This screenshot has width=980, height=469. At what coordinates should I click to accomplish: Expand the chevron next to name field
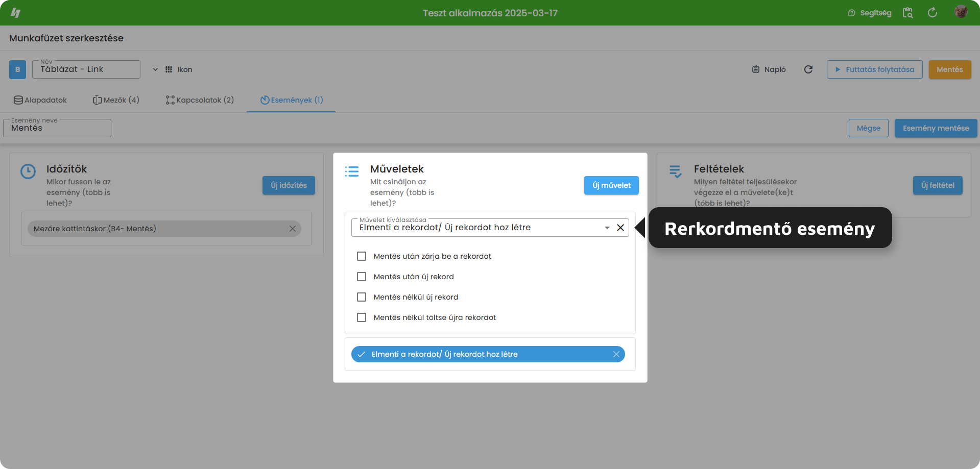155,69
